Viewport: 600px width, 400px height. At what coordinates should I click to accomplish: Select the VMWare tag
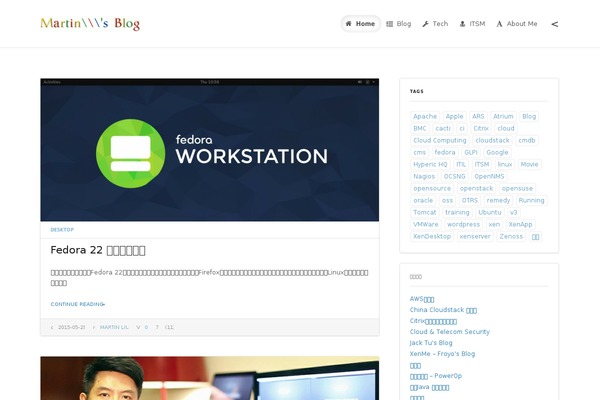426,224
